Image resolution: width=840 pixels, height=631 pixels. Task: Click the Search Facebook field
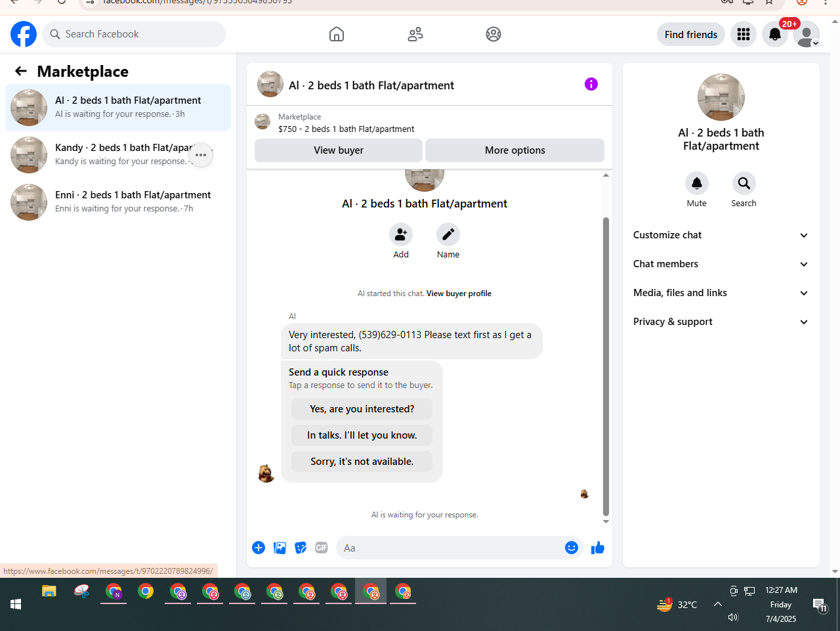pyautogui.click(x=134, y=34)
